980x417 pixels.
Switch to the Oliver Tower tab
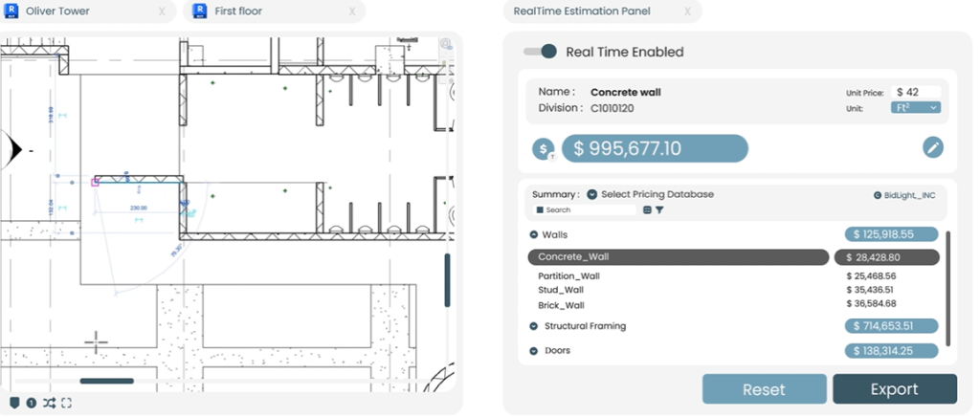(x=88, y=11)
